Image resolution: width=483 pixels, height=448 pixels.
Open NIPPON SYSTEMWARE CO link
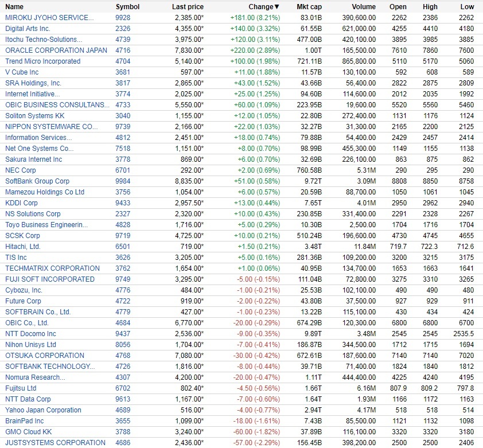[52, 127]
